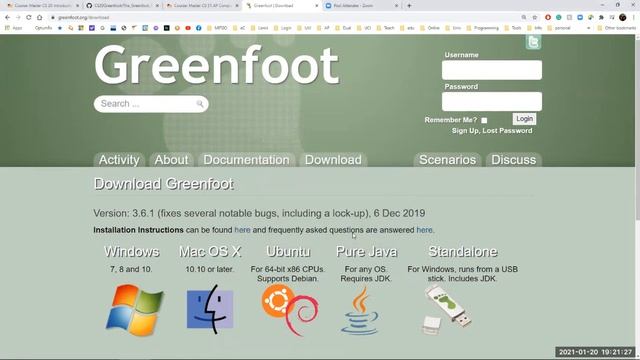Click the 'Download Greenfoot' page heading
The height and width of the screenshot is (360, 640).
click(x=164, y=184)
